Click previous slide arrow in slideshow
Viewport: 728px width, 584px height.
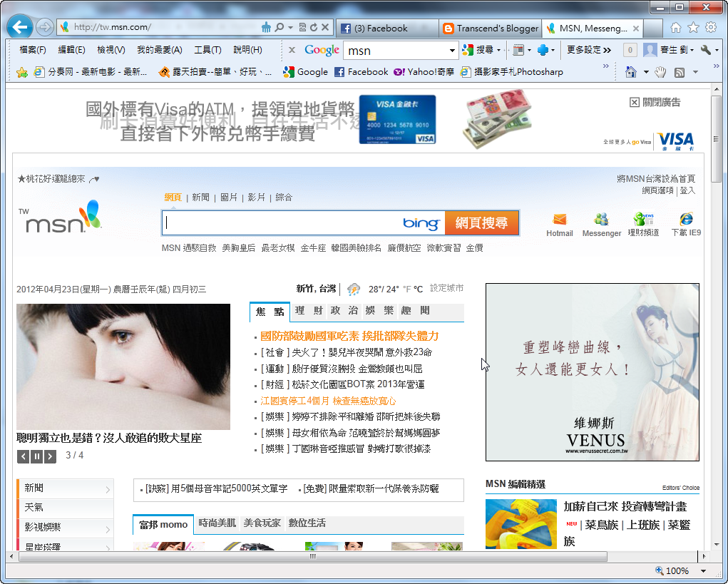[x=24, y=457]
